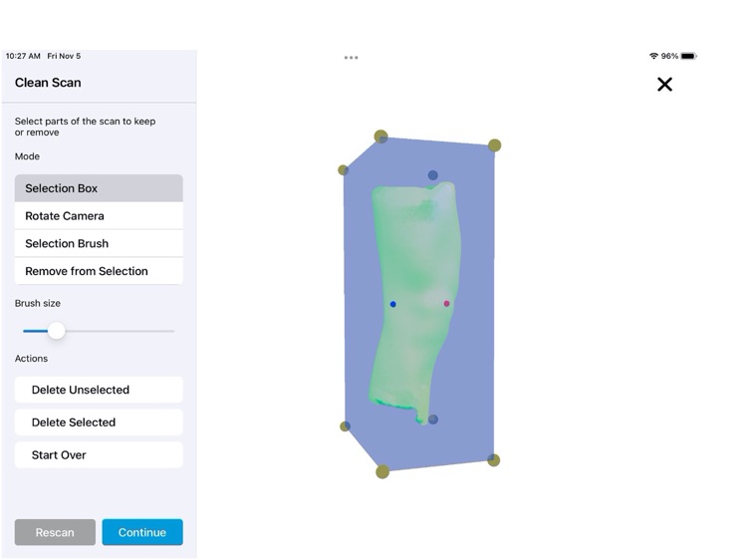Click the '10:27 AM' clock text
The height and width of the screenshot is (560, 747).
23,56
